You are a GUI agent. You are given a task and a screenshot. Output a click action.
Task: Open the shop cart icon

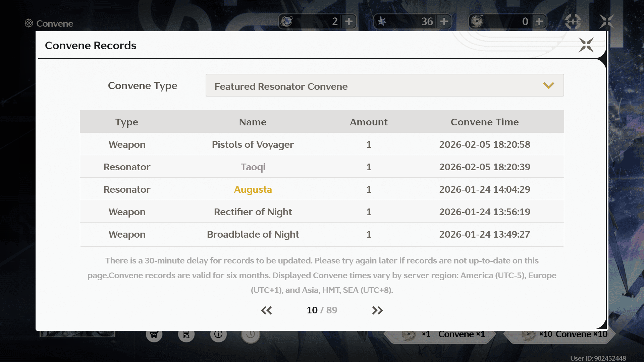coord(154,335)
